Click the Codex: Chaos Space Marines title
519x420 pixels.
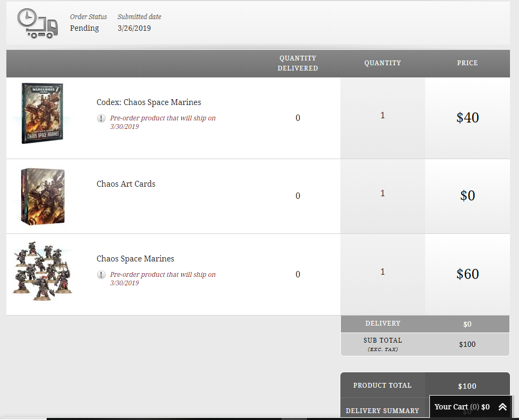click(x=148, y=102)
